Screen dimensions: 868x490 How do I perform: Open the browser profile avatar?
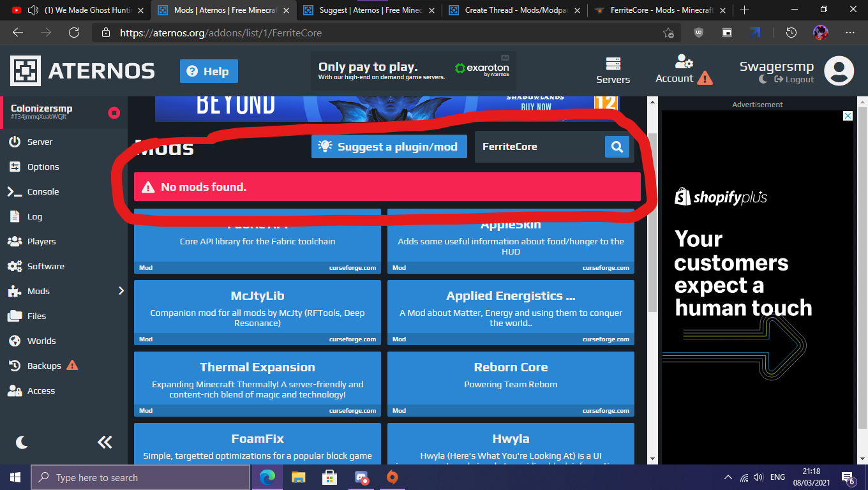pyautogui.click(x=821, y=33)
